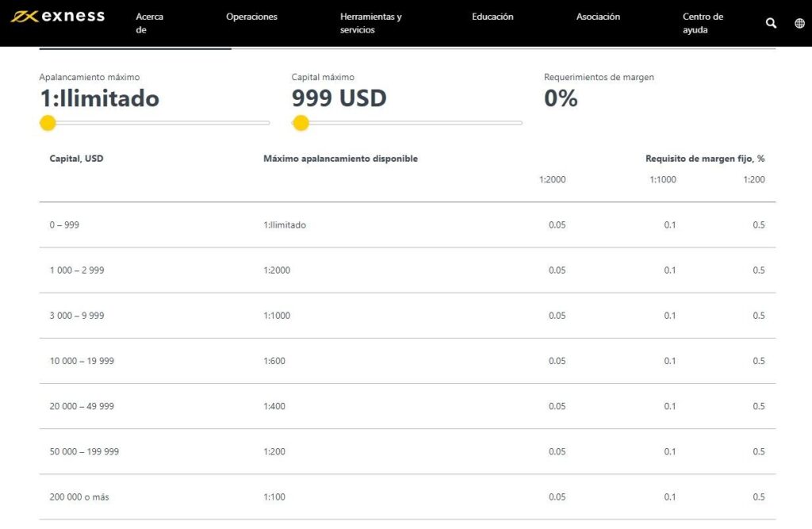Viewport: 812px width, 529px height.
Task: Select the 1 000 – 2 999 row
Action: 76,270
